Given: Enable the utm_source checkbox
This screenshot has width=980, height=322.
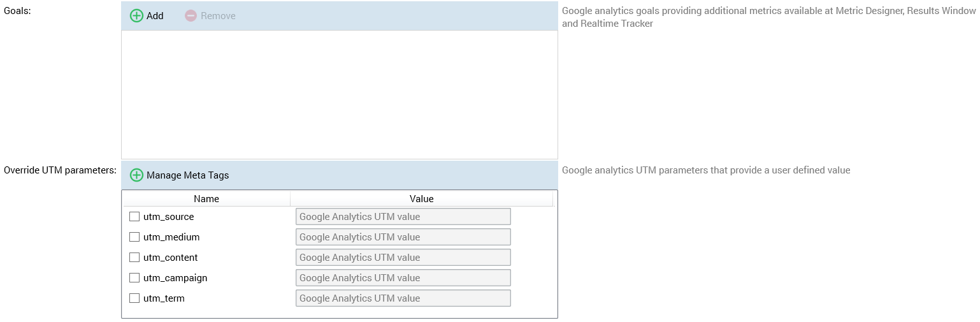Looking at the screenshot, I should (x=134, y=217).
